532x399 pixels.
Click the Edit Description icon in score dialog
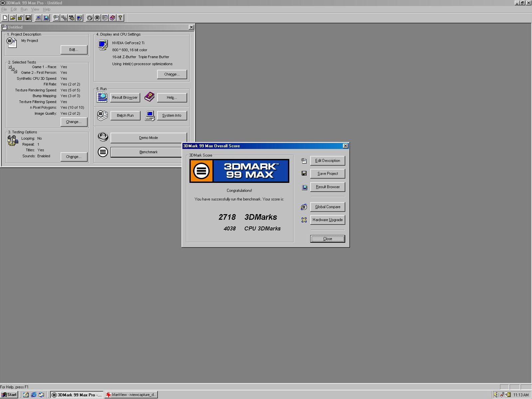(x=304, y=161)
